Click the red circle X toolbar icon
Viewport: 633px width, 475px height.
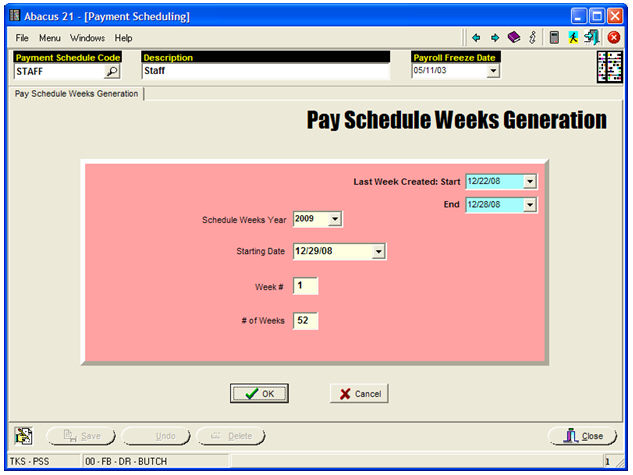pyautogui.click(x=614, y=37)
